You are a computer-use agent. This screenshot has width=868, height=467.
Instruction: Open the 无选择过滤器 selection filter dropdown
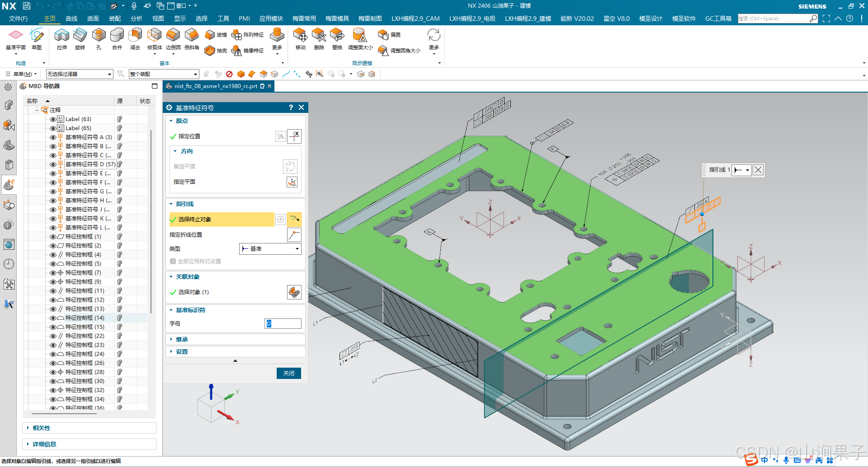click(80, 74)
